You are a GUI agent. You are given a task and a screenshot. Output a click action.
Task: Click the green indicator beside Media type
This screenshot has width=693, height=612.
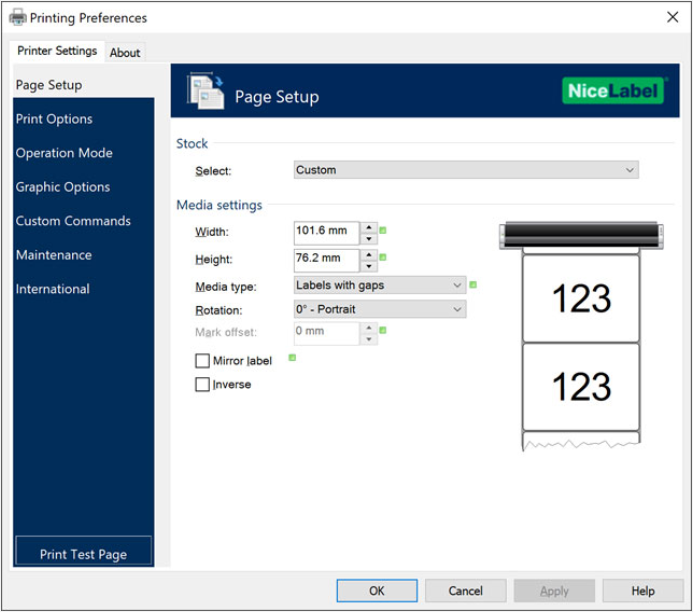473,285
